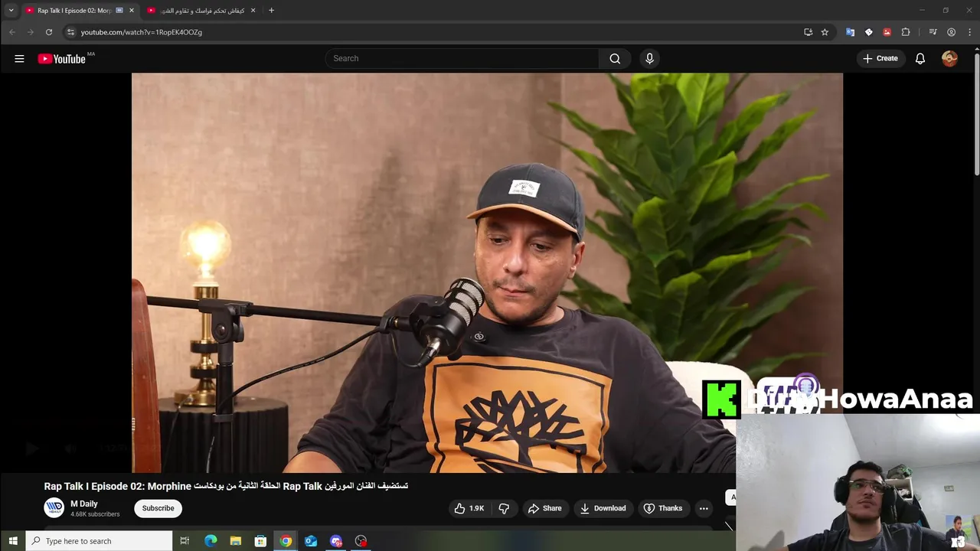Bookmark this page with the star
This screenshot has height=551, width=980.
[825, 32]
